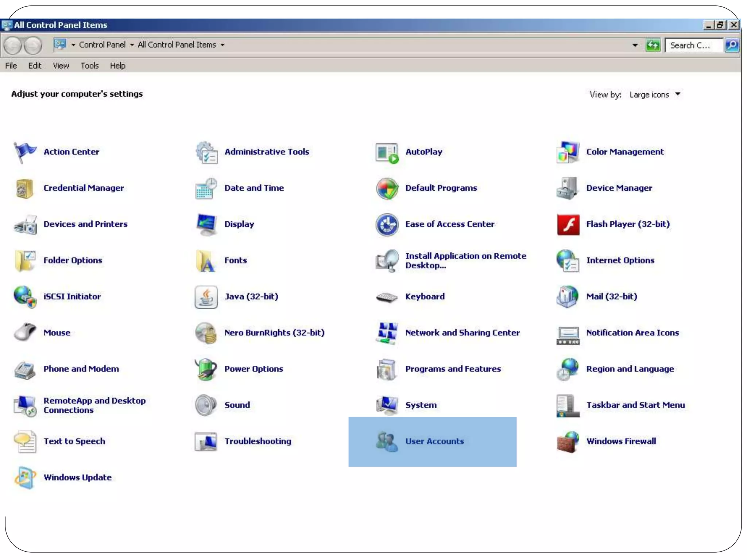This screenshot has height=560, width=747.
Task: Expand the All Control Panel Items breadcrumb arrow
Action: point(222,45)
